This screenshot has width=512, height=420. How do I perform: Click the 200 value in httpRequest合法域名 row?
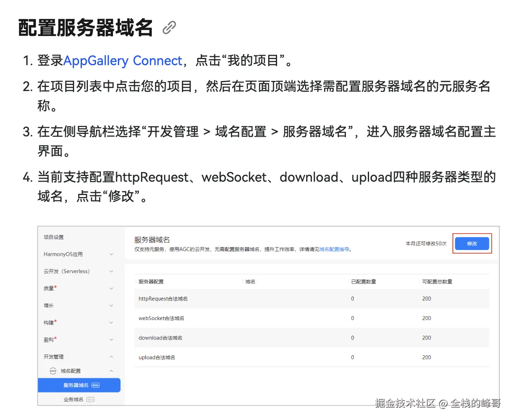coord(427,299)
